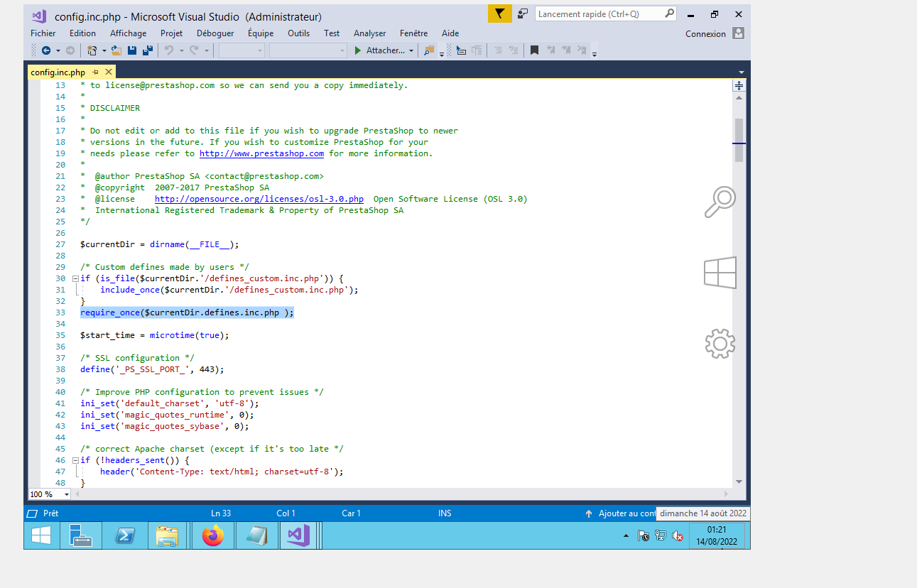The height and width of the screenshot is (588, 917).
Task: Open the solution configurations combo box
Action: 242,50
